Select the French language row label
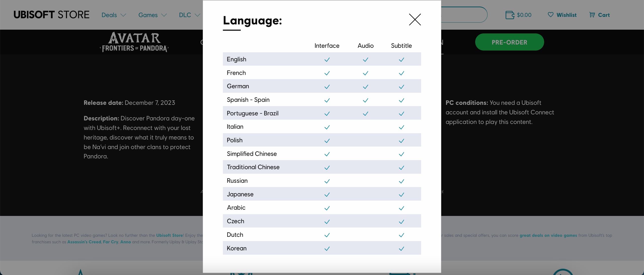Viewport: 644px width, 275px height. point(236,73)
